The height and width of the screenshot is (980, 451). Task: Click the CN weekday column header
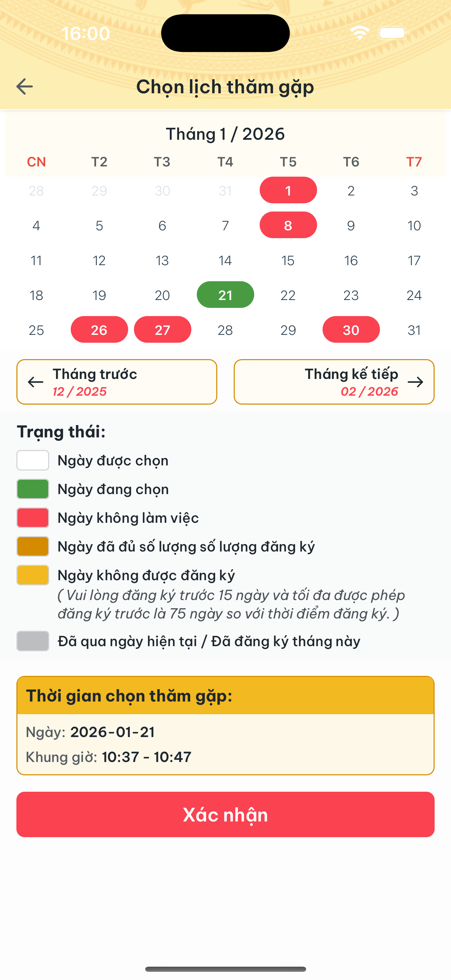click(x=36, y=162)
